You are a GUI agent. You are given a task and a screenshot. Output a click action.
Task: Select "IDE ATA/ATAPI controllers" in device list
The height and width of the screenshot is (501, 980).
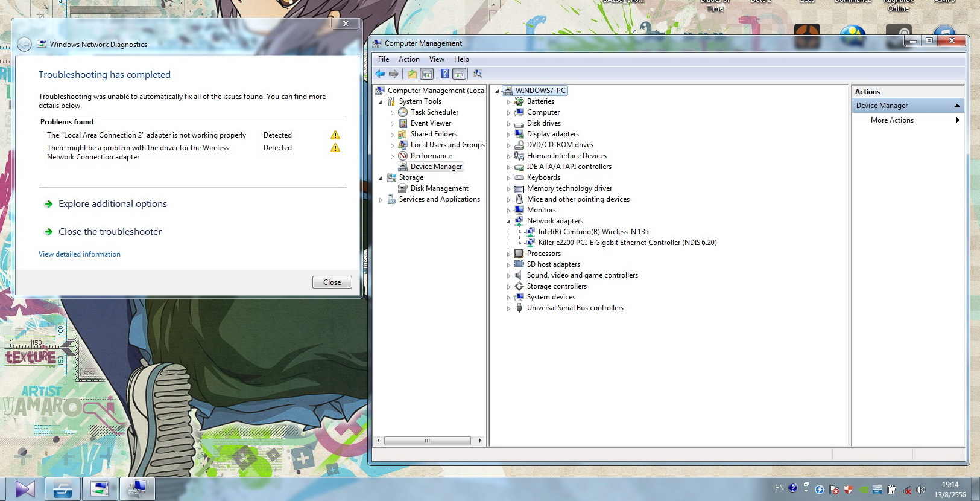point(569,167)
